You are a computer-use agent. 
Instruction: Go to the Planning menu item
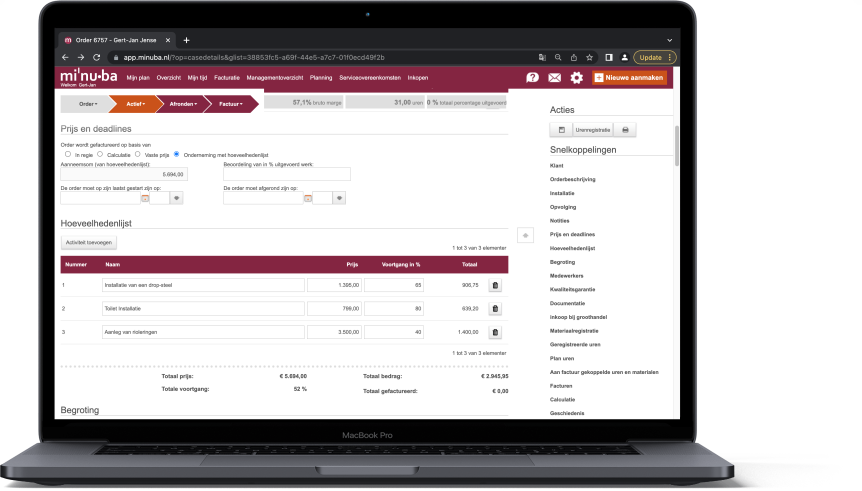(321, 77)
